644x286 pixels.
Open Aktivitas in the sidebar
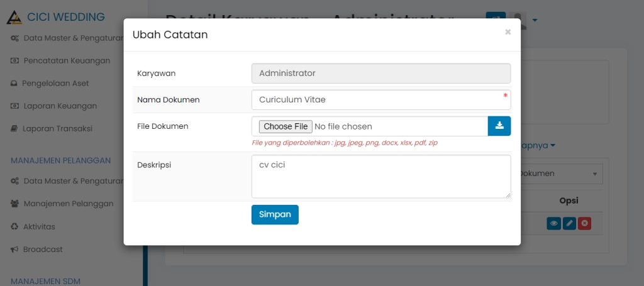[39, 226]
